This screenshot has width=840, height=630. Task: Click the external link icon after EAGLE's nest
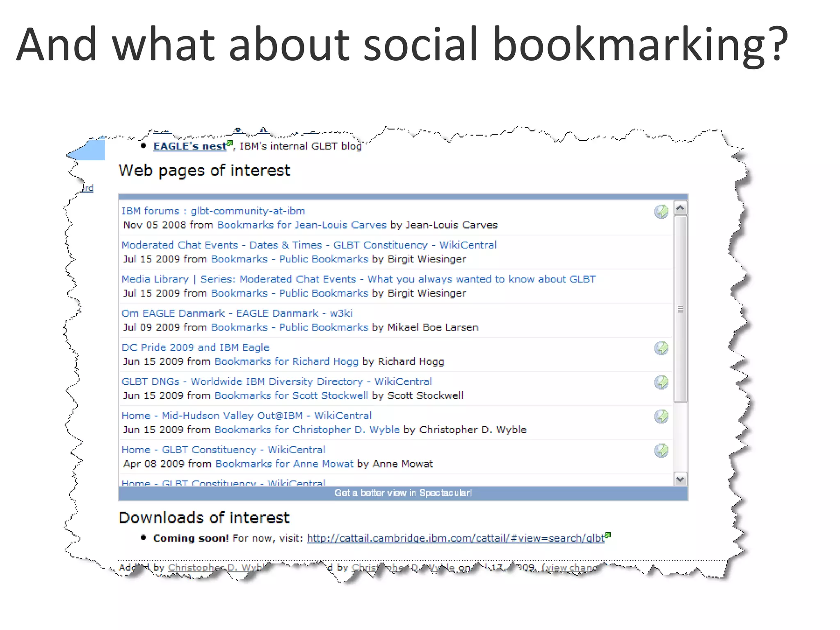tap(230, 143)
